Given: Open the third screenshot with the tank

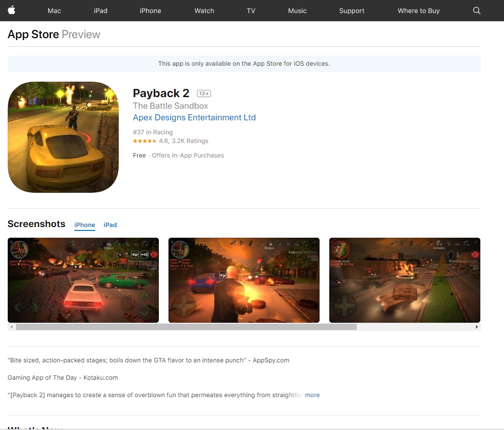Looking at the screenshot, I should pyautogui.click(x=405, y=280).
